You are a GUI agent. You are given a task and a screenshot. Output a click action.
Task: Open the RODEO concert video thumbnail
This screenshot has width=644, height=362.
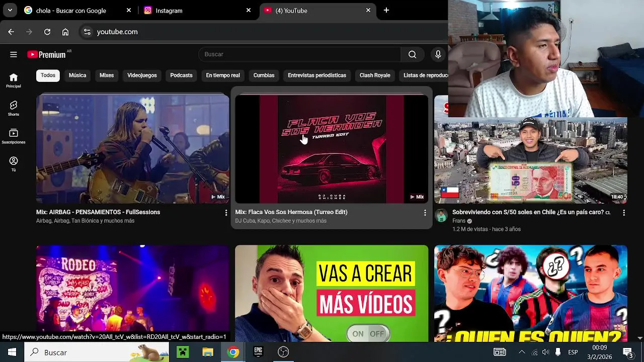click(133, 293)
